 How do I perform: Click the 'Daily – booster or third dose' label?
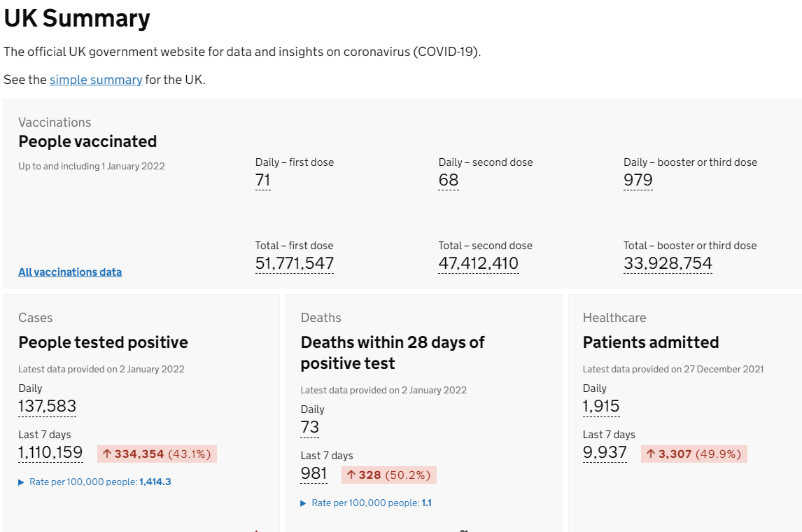(x=691, y=162)
